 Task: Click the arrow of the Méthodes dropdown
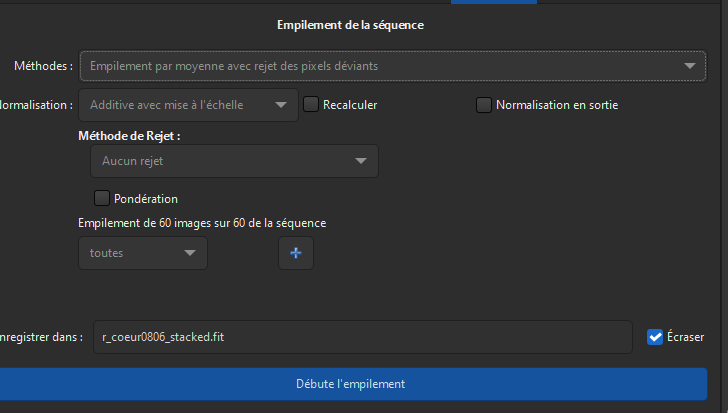coord(690,67)
